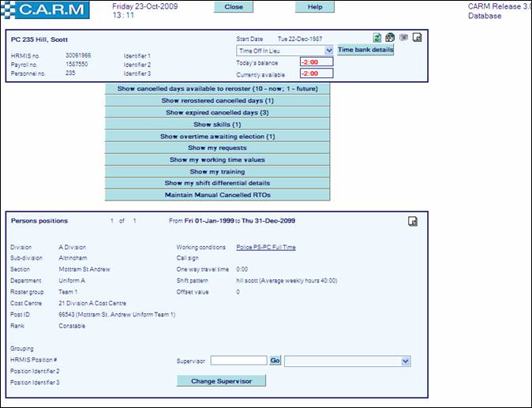This screenshot has width=532, height=408.
Task: Click the building icon beside refresh icon
Action: pyautogui.click(x=390, y=37)
